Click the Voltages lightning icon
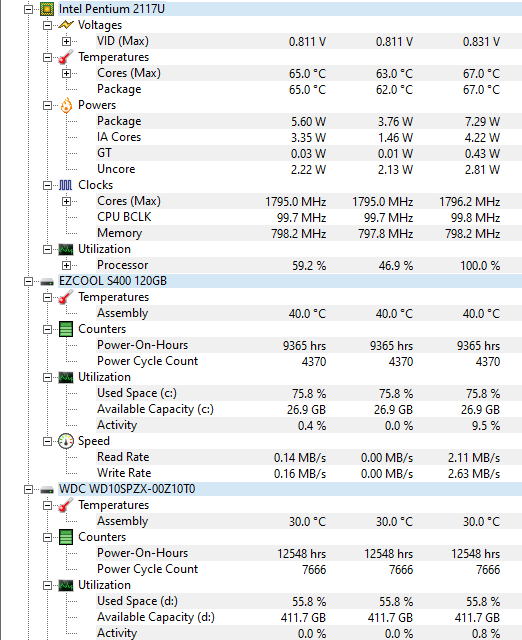 pyautogui.click(x=66, y=25)
